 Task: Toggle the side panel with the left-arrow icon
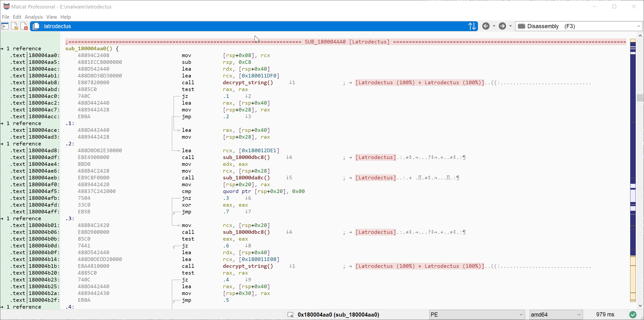coord(5,26)
